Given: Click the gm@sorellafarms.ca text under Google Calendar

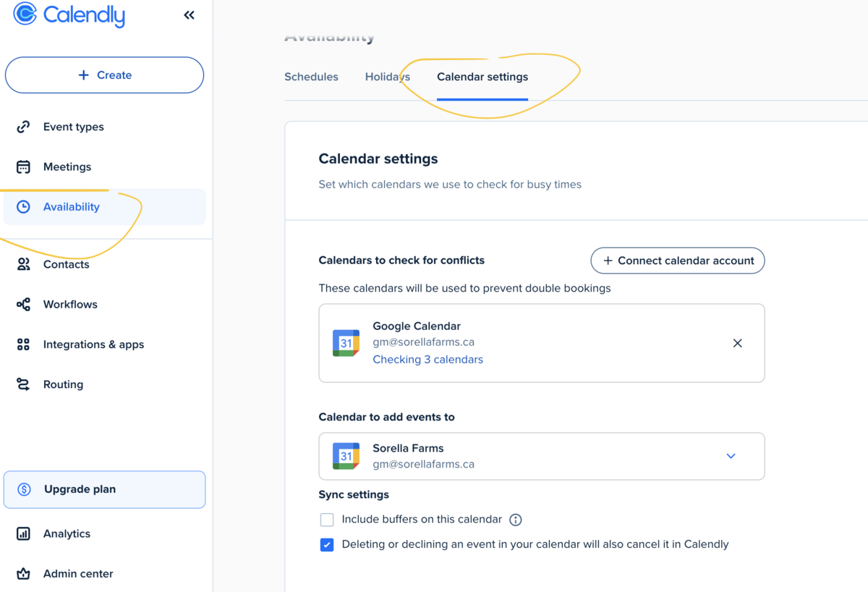Looking at the screenshot, I should tap(423, 342).
